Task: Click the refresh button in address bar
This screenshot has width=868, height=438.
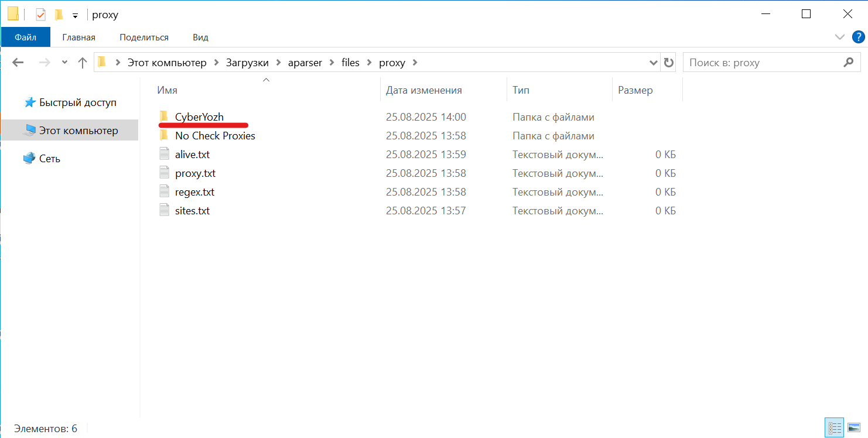Action: 668,63
